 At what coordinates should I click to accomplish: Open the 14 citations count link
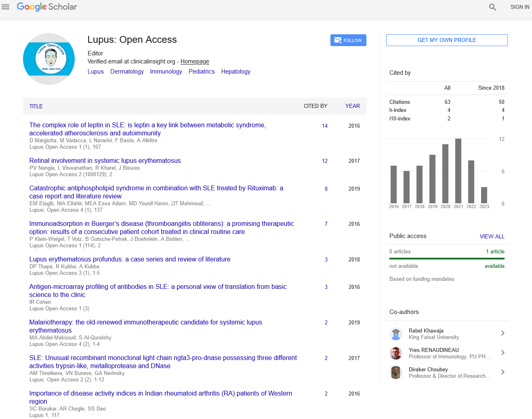(x=325, y=126)
